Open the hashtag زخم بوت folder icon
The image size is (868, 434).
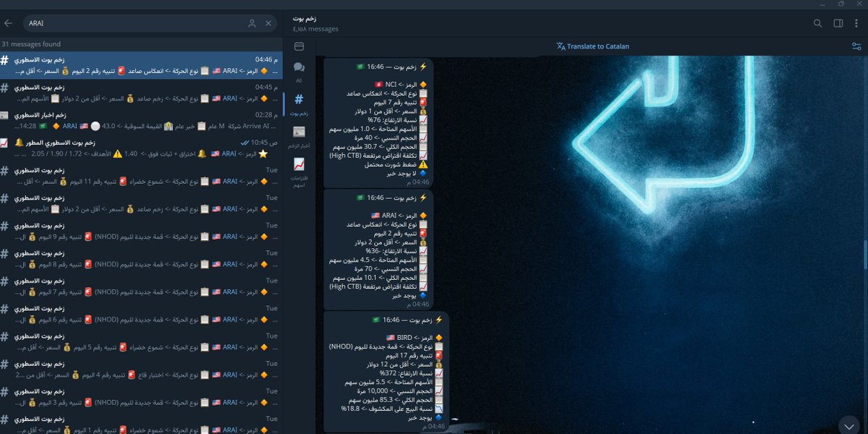pyautogui.click(x=299, y=101)
